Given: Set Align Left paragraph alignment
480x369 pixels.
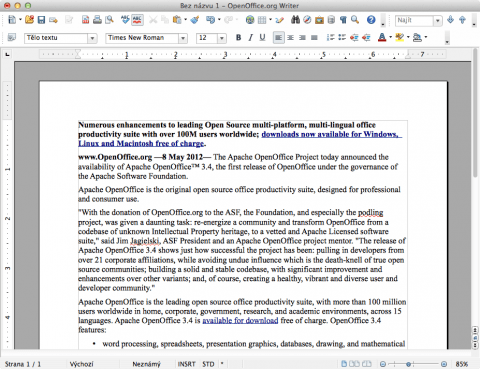Looking at the screenshot, I should click(278, 38).
